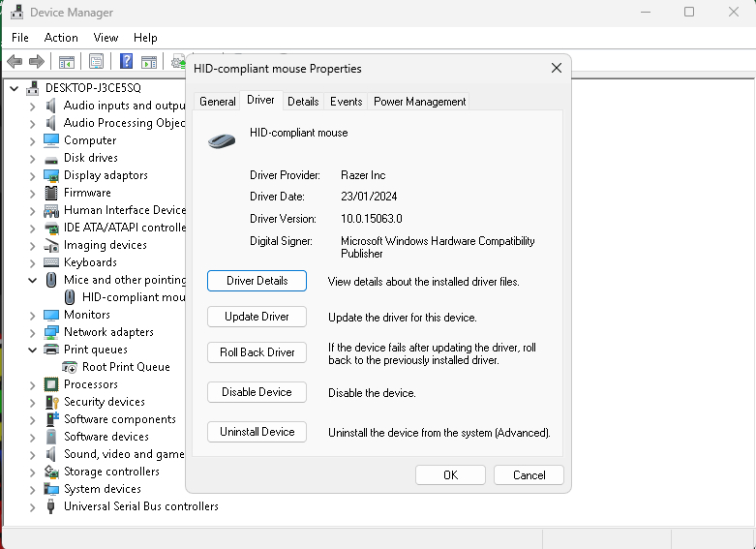The image size is (756, 549).
Task: Click the Root Print Queue printer icon
Action: 70,367
